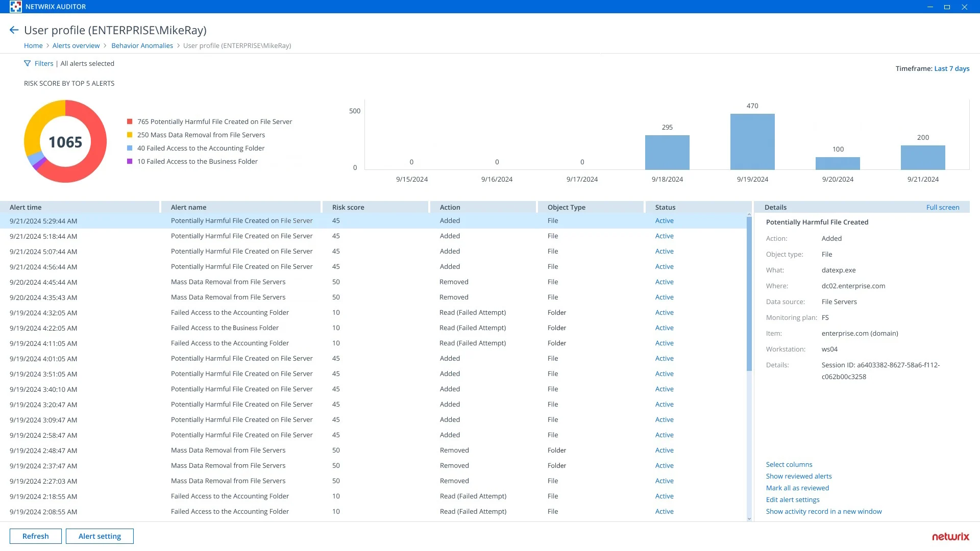Open the Home breadcrumb link

tap(33, 46)
